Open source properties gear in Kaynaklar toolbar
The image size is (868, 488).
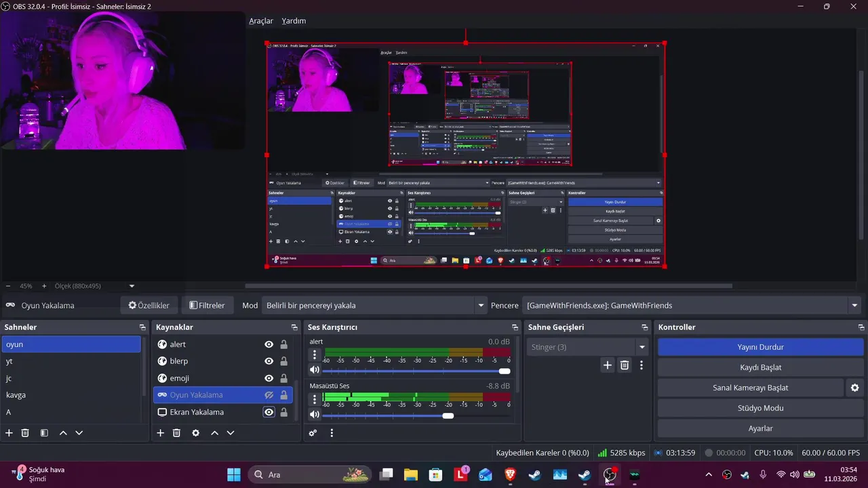coord(196,432)
